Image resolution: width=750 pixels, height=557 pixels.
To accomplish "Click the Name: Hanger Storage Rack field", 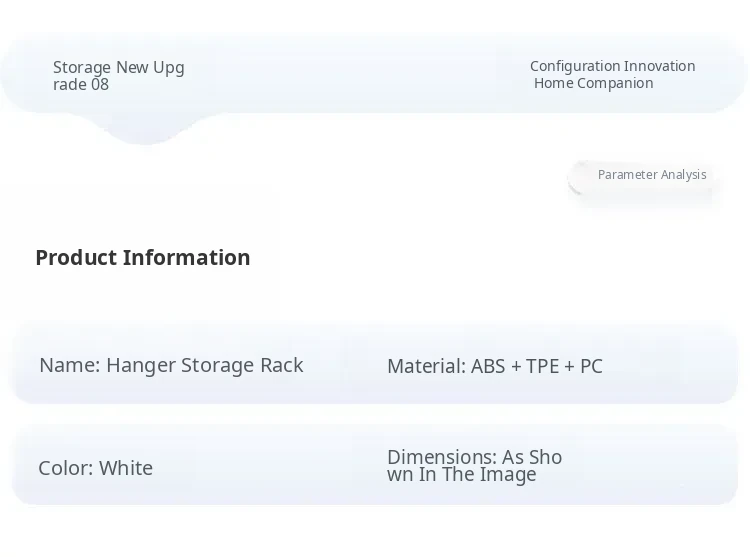I will point(171,365).
